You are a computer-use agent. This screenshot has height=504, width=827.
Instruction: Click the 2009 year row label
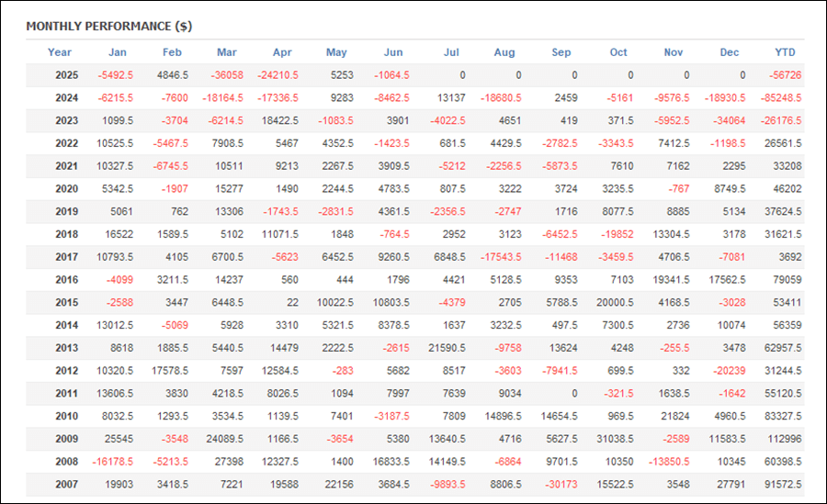coord(66,439)
